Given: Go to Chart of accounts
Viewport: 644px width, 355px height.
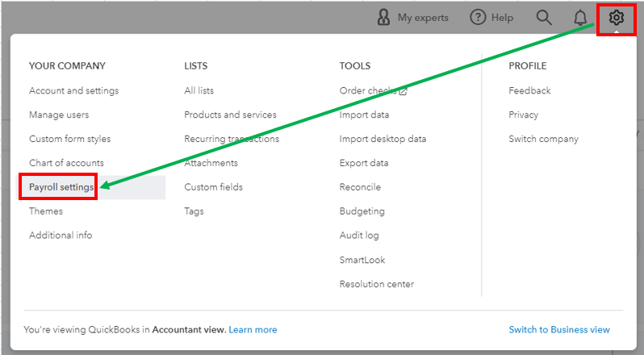Looking at the screenshot, I should pyautogui.click(x=66, y=163).
